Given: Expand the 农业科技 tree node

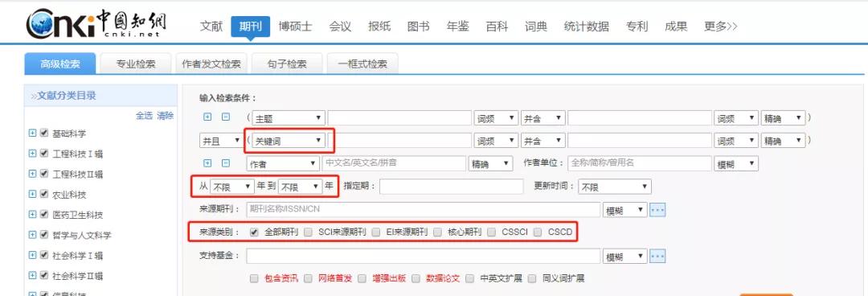Looking at the screenshot, I should tap(32, 194).
